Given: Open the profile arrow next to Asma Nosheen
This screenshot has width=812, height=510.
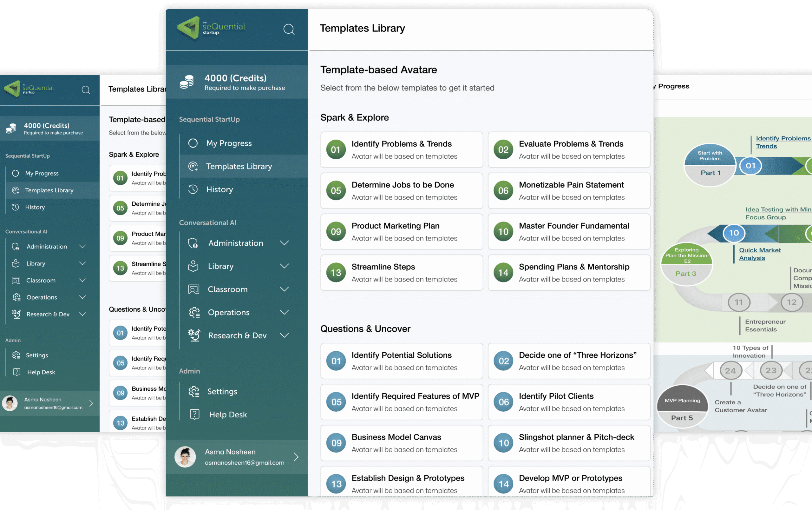Looking at the screenshot, I should click(296, 457).
